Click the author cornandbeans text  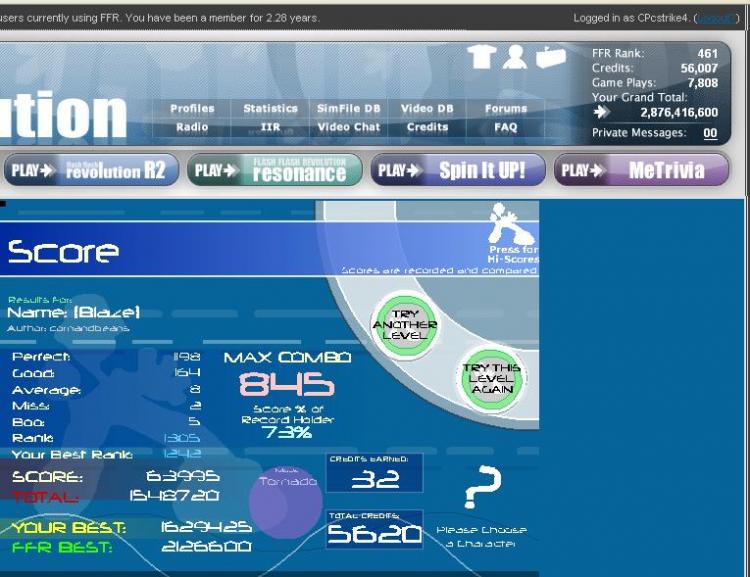click(89, 329)
